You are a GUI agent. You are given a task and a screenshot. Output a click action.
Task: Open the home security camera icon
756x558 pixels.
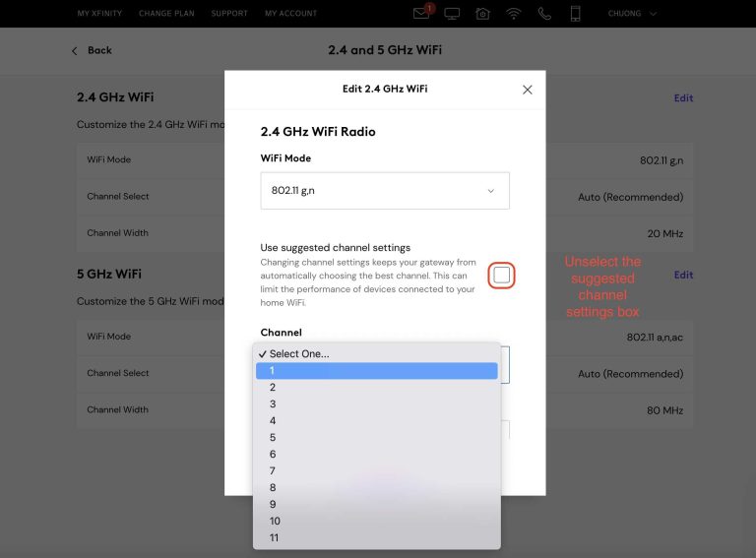click(x=482, y=14)
